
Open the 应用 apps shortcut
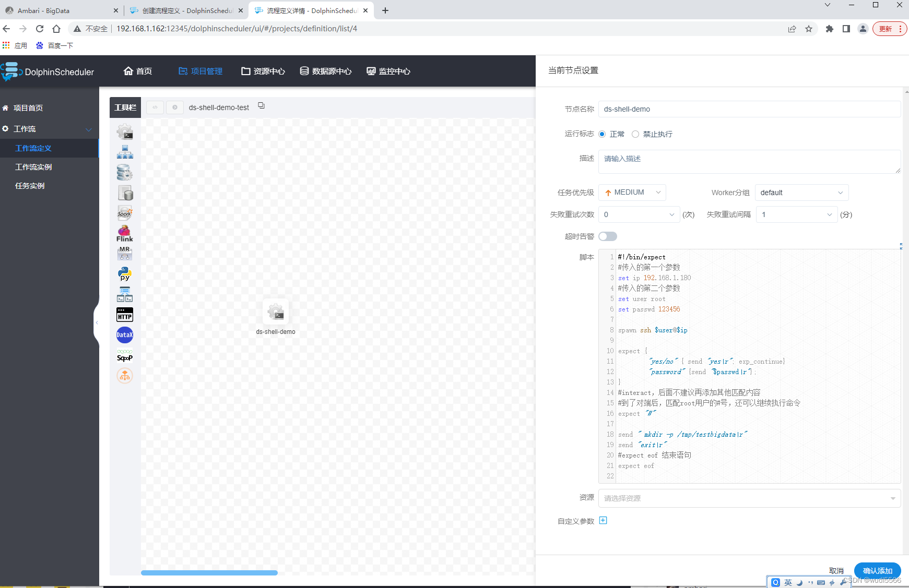[x=15, y=45]
